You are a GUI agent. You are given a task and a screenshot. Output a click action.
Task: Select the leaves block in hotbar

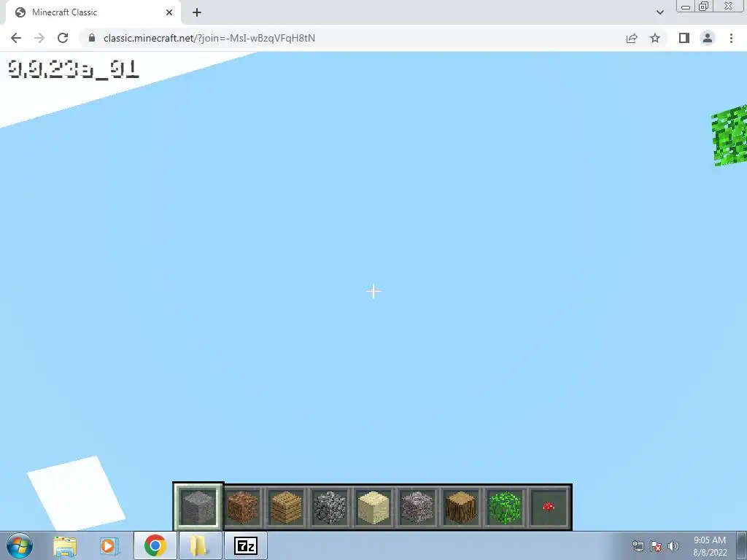505,507
